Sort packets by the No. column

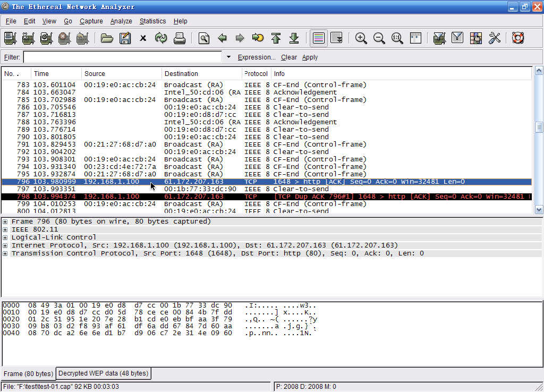pos(16,73)
